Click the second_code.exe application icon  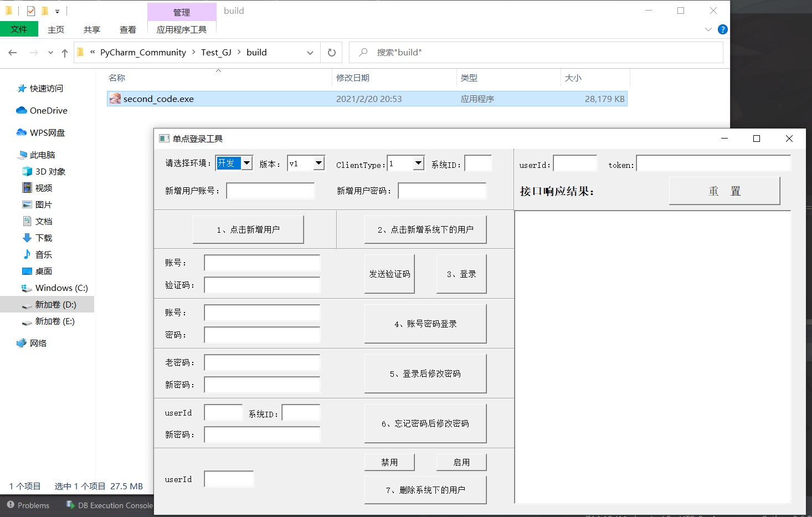coord(115,99)
